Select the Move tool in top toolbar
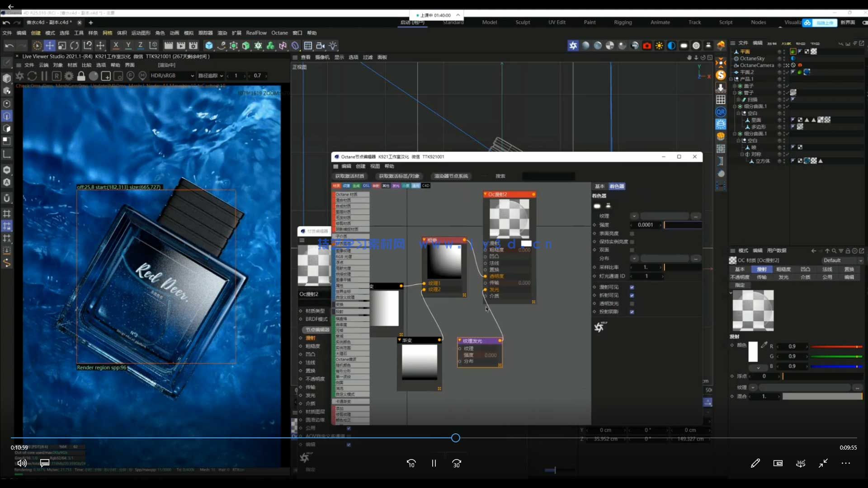 (x=50, y=46)
